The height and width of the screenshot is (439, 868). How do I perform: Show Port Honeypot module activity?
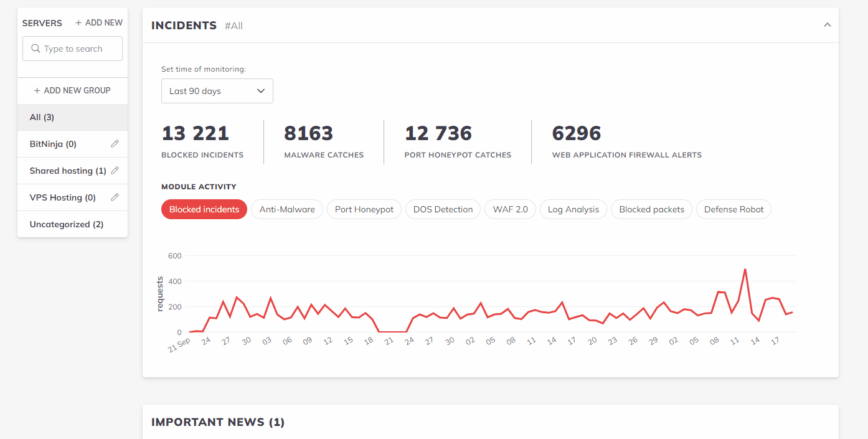tap(364, 210)
